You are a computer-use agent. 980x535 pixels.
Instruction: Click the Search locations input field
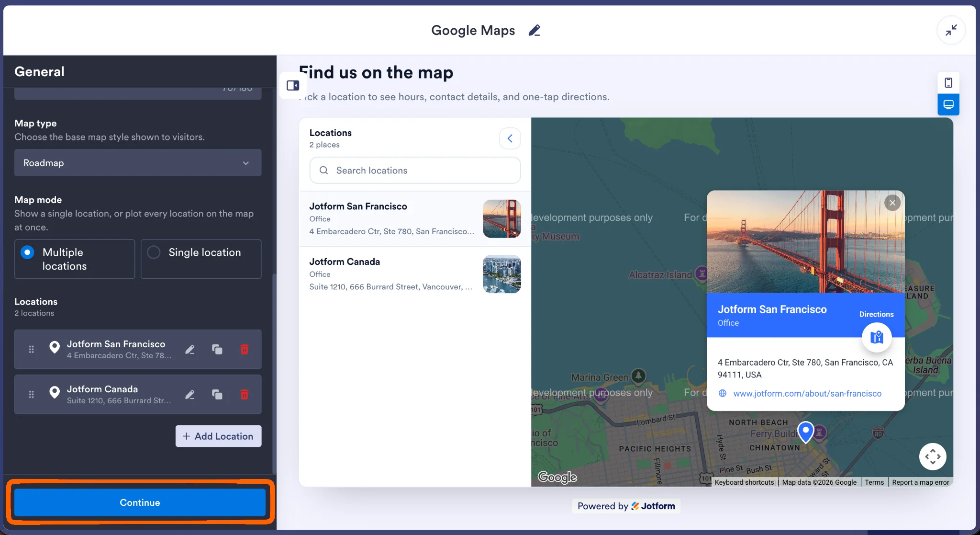tap(415, 170)
